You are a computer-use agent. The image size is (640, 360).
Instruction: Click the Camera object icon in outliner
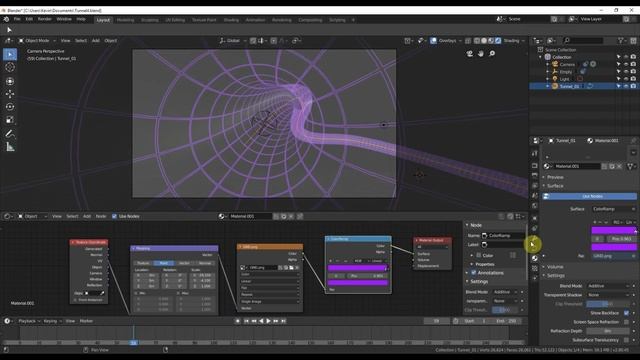click(x=555, y=64)
